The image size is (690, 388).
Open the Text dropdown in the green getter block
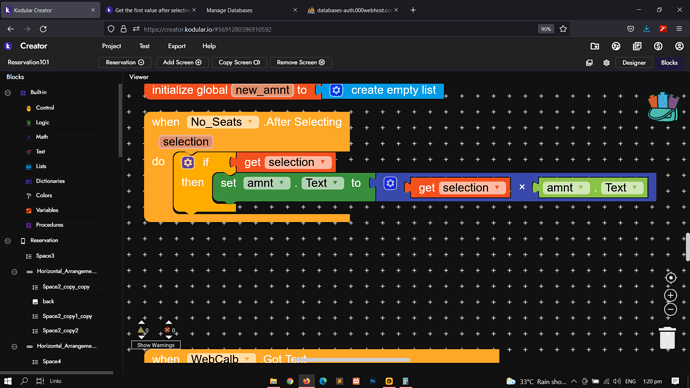622,188
